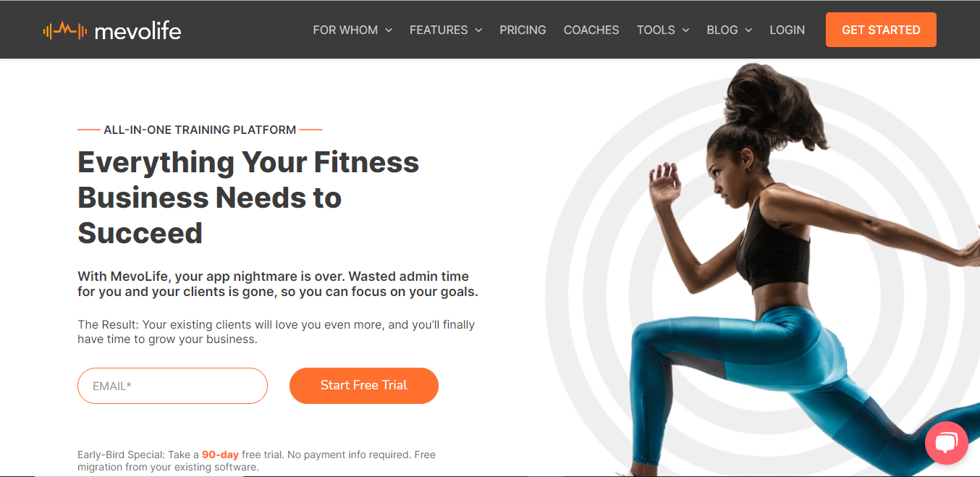The image size is (980, 477).
Task: Open the LOGIN link
Action: [x=787, y=30]
